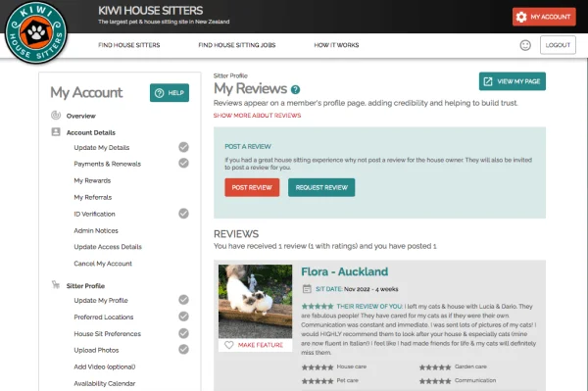Open Preferred Locations
Screen dimensions: 588x391
[x=104, y=318]
